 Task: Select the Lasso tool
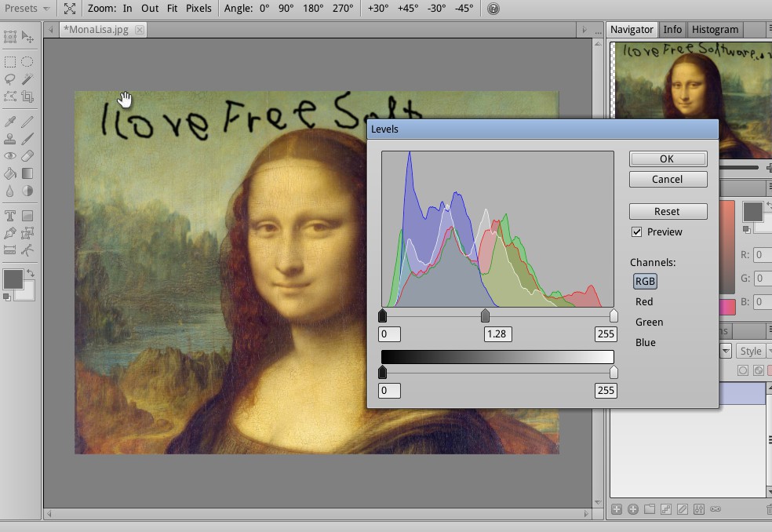click(10, 79)
